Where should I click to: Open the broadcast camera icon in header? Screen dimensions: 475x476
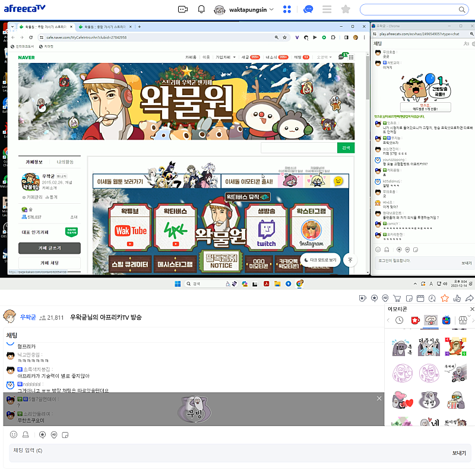[x=183, y=10]
